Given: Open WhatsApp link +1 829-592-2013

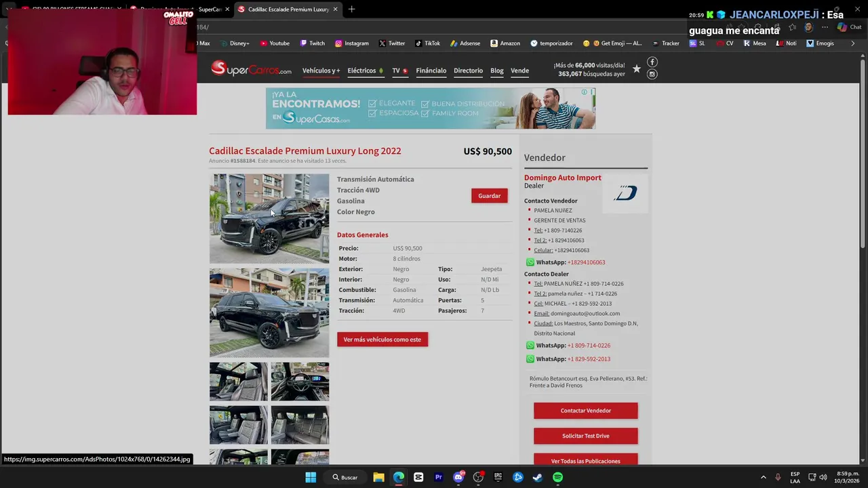Looking at the screenshot, I should pyautogui.click(x=589, y=359).
